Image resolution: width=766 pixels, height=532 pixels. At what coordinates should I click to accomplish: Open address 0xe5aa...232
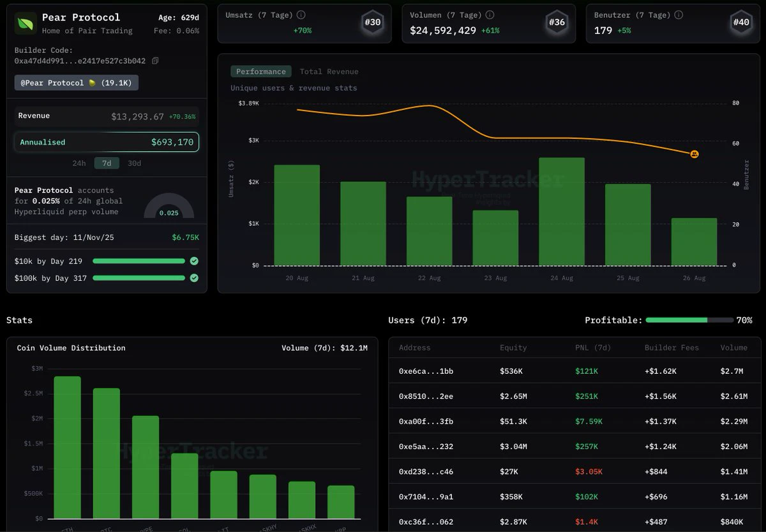click(x=426, y=447)
